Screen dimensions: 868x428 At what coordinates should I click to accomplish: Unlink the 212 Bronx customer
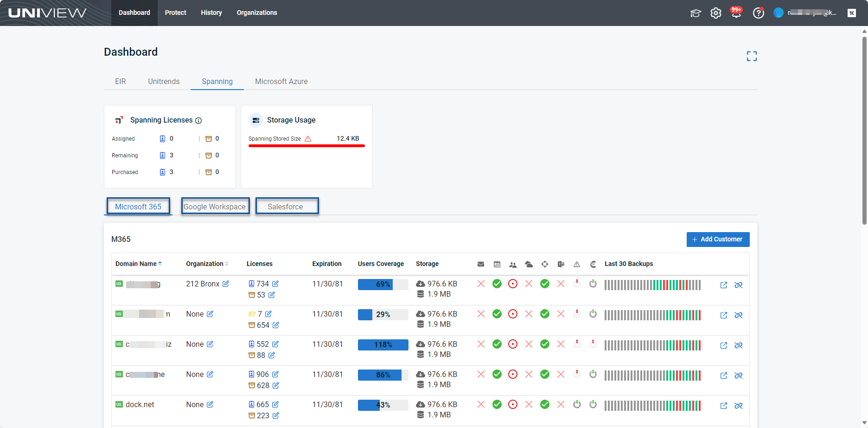(x=739, y=285)
